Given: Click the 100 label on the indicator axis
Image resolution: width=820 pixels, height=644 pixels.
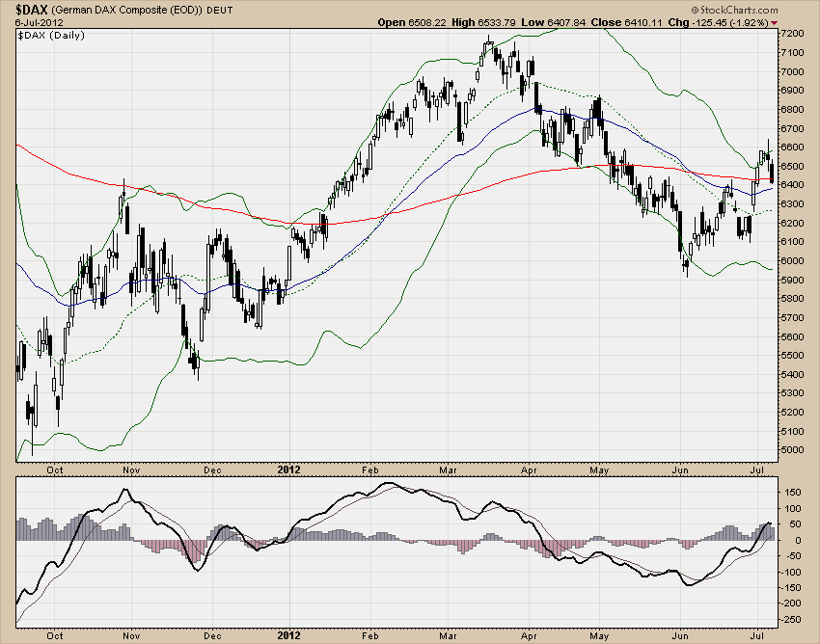Looking at the screenshot, I should pos(793,509).
